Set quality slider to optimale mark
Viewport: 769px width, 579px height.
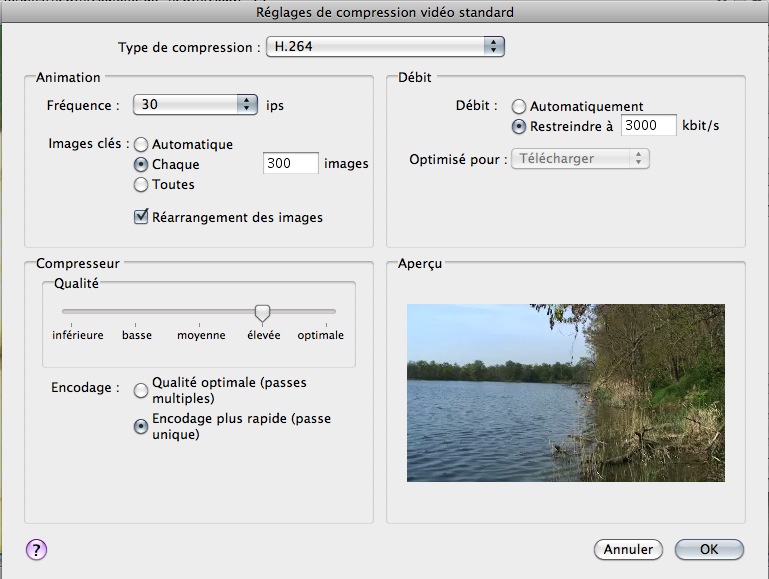326,312
